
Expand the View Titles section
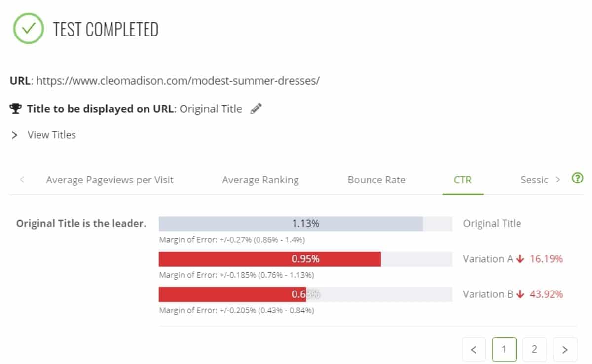(x=43, y=135)
